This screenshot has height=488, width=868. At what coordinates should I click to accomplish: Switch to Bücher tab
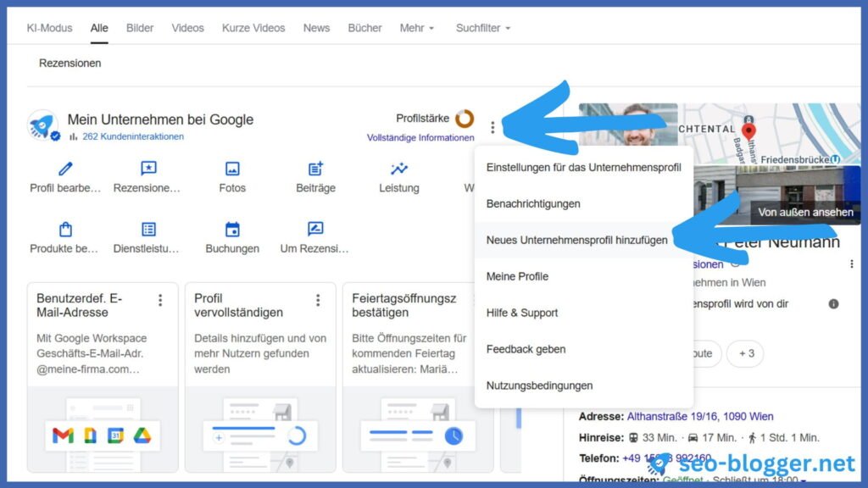[x=364, y=28]
